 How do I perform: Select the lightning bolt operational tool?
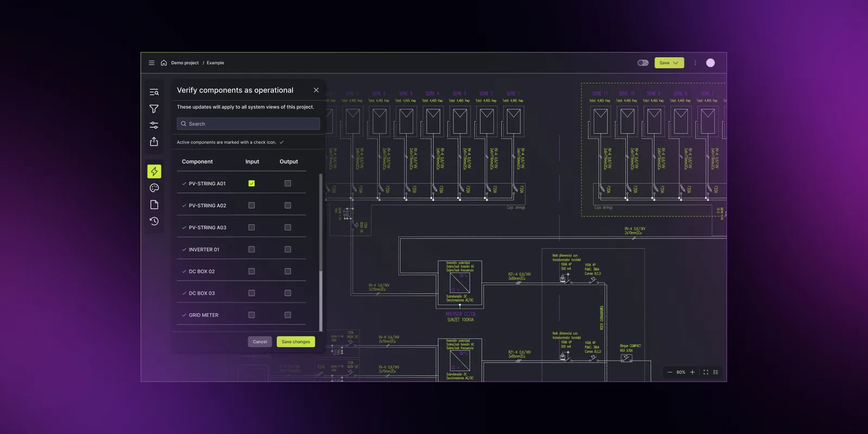pos(154,171)
